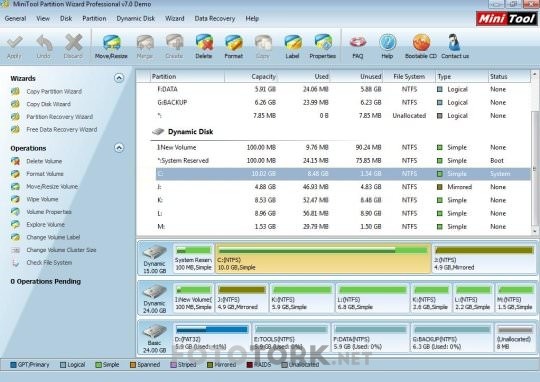Launch Copy Partition Wizard link
The width and height of the screenshot is (540, 382).
click(x=54, y=91)
